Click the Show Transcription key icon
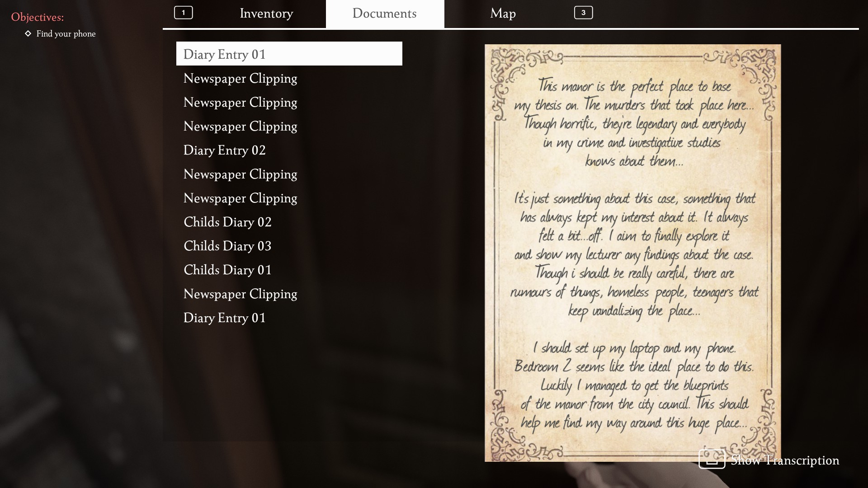This screenshot has height=488, width=868. pos(712,459)
